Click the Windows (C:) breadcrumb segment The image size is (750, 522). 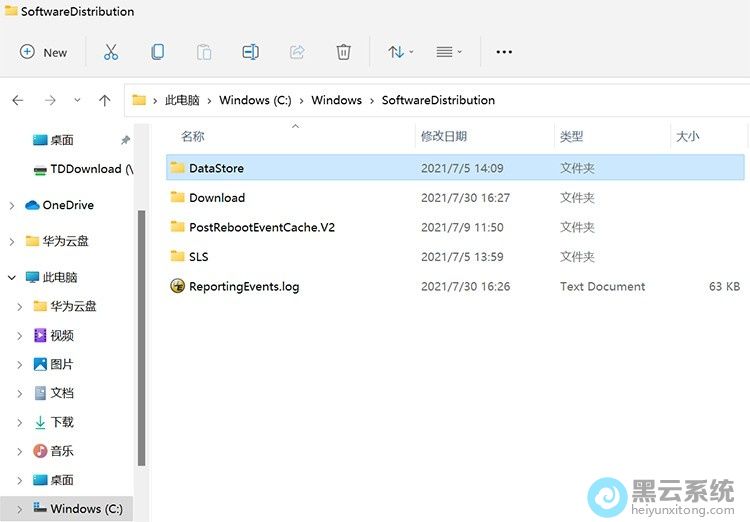pyautogui.click(x=255, y=100)
